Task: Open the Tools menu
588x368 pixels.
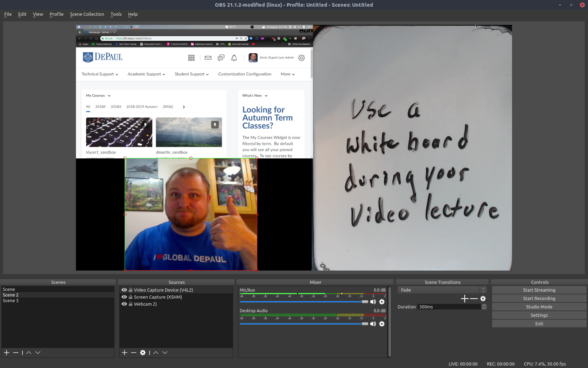Action: tap(116, 14)
